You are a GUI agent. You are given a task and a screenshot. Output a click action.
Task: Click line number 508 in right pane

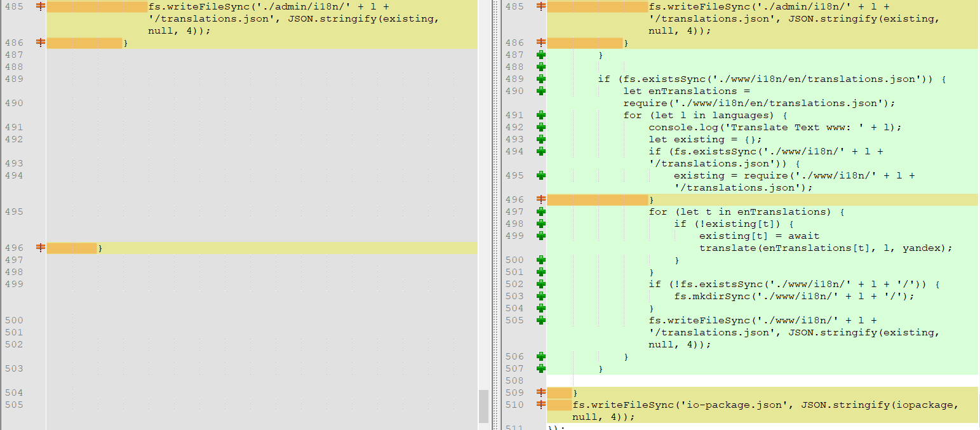(x=514, y=380)
